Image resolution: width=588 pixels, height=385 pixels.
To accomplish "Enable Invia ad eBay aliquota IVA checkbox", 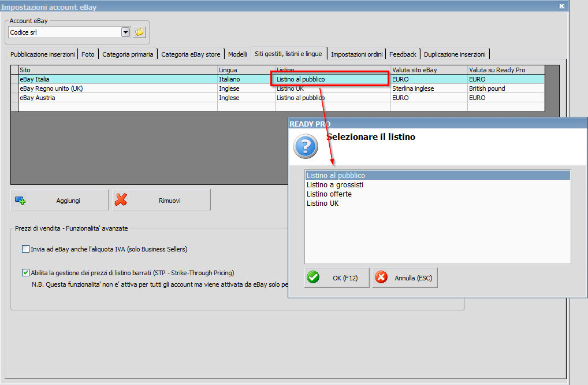I will pyautogui.click(x=25, y=249).
